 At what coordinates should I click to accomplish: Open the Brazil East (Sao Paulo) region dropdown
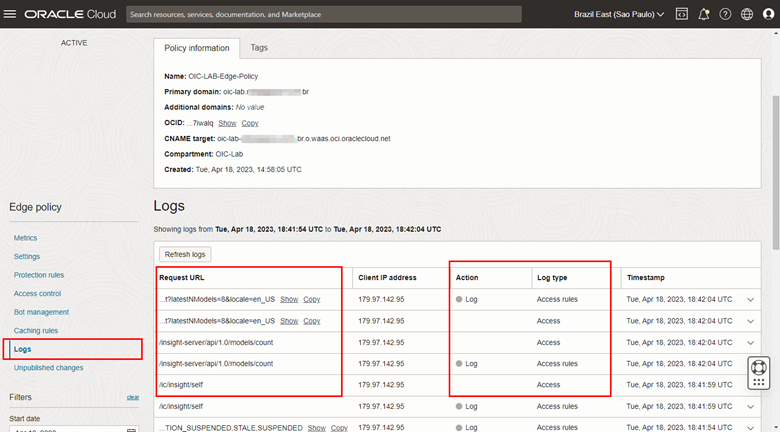pos(619,14)
